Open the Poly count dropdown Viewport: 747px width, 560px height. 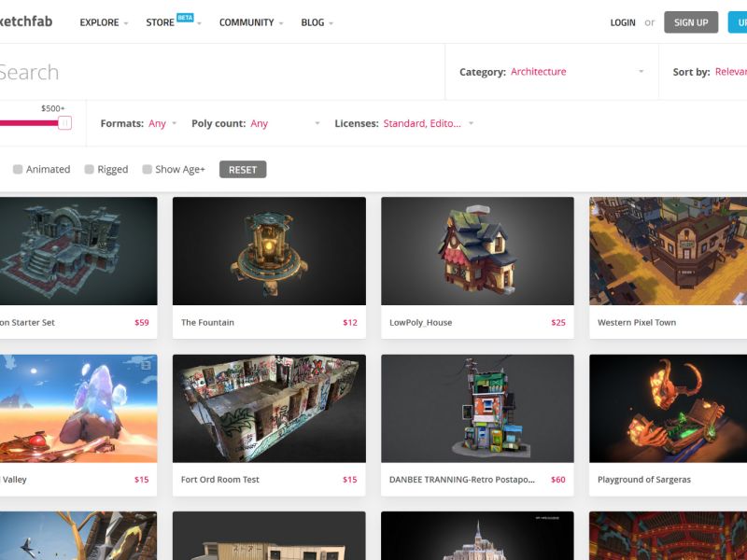tap(255, 123)
